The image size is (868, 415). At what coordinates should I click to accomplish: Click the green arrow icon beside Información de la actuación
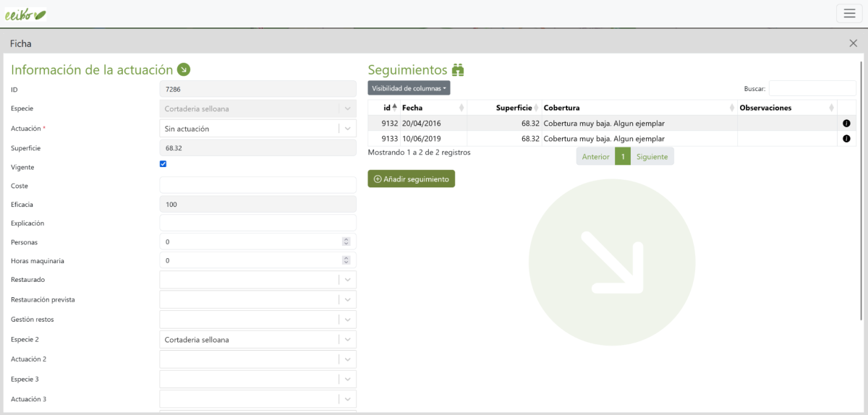184,69
